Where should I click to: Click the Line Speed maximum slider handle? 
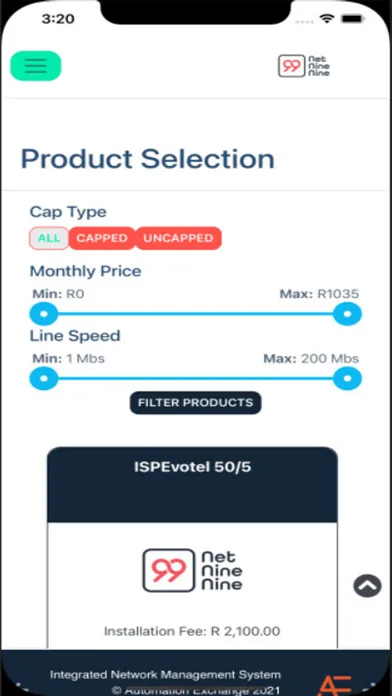348,379
